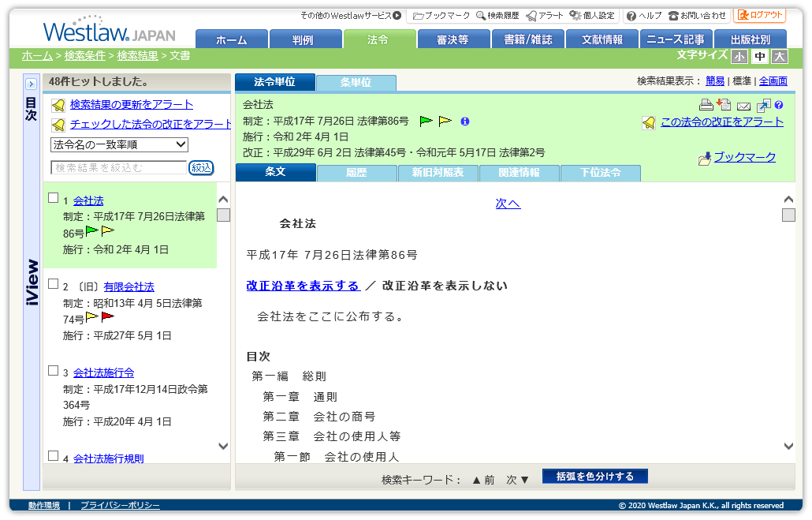Viewport: 812px width, 520px height.
Task: Click the printer icon to print document
Action: tap(706, 105)
